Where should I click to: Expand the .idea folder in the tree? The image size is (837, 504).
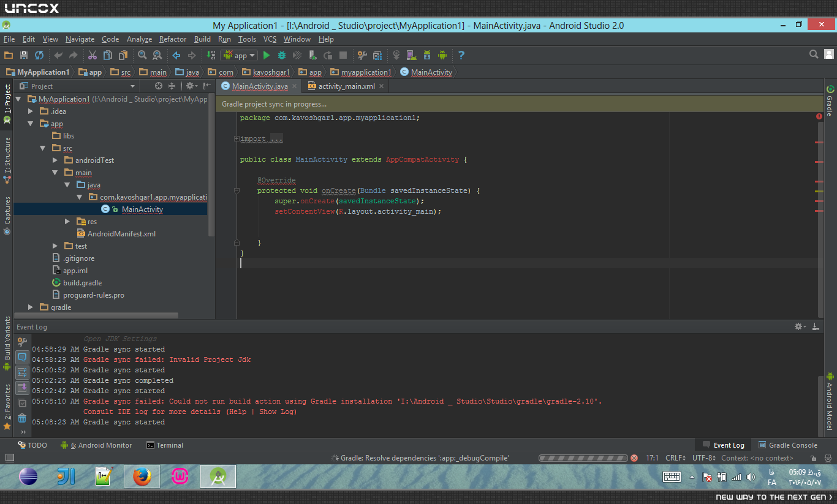click(31, 111)
